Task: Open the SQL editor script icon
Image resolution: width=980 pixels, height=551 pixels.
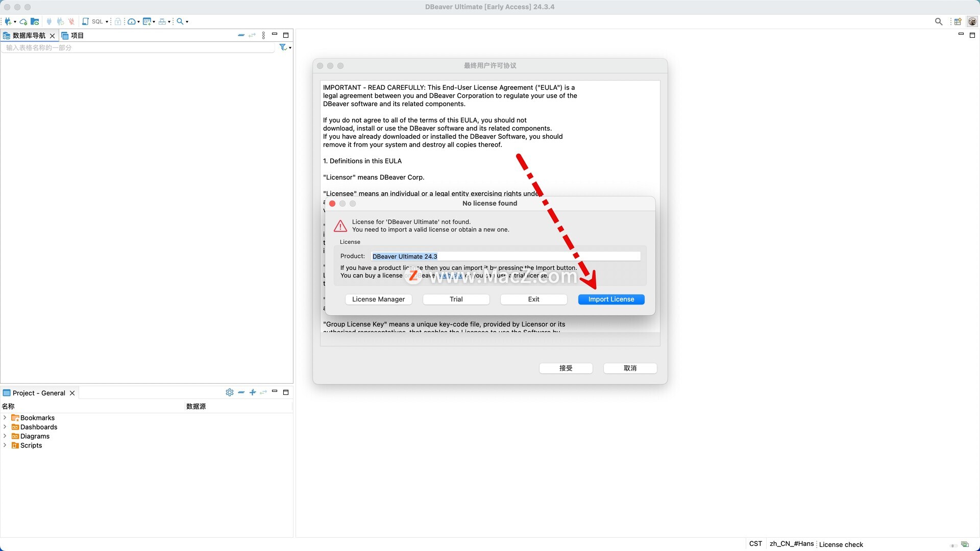Action: tap(85, 21)
